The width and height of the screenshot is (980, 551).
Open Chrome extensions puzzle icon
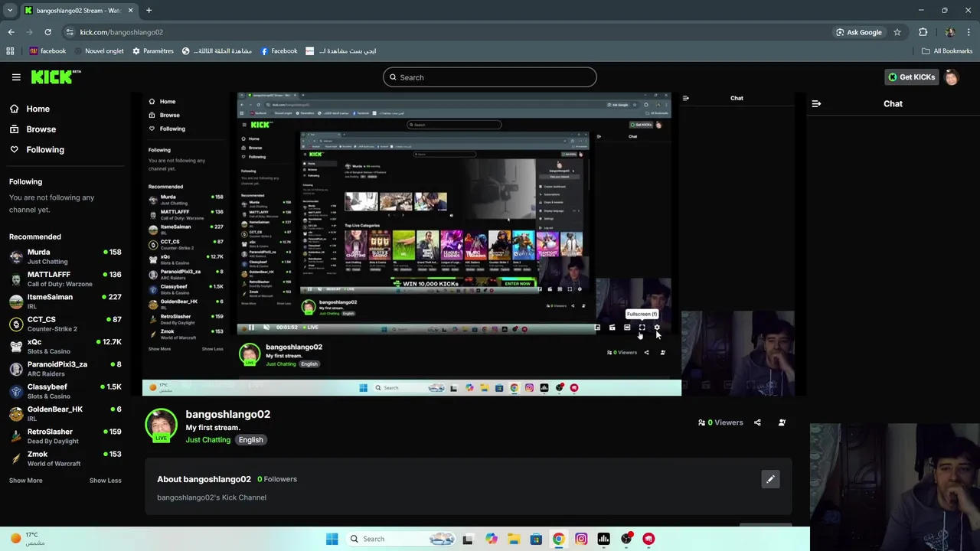click(x=923, y=32)
